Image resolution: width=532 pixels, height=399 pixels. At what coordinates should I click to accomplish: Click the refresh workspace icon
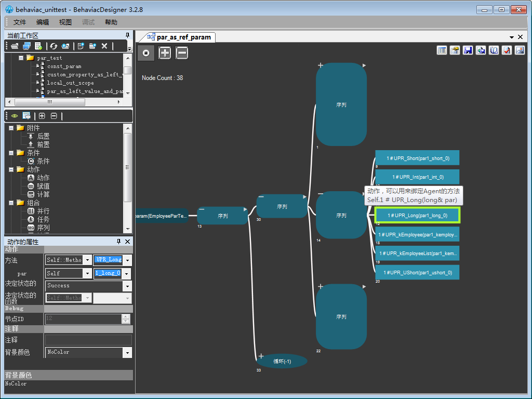[x=54, y=46]
